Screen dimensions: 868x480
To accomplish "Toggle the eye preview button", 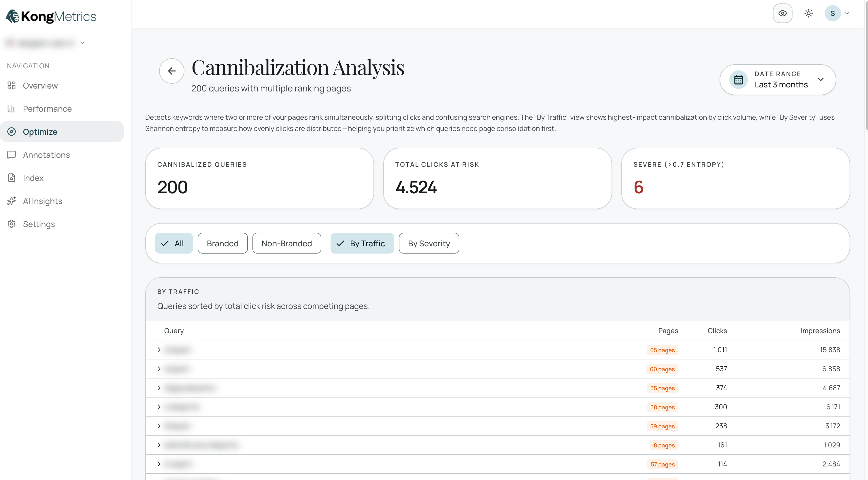I will [782, 13].
